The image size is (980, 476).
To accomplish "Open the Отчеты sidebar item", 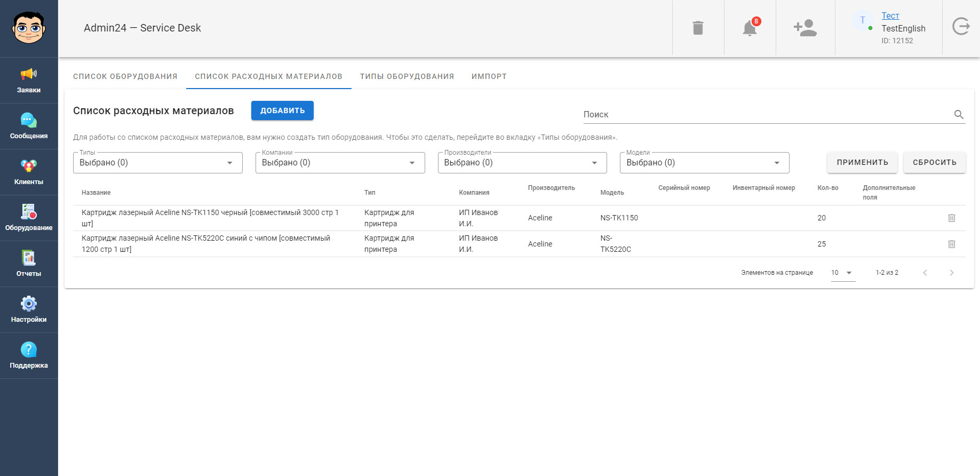I will (x=29, y=264).
